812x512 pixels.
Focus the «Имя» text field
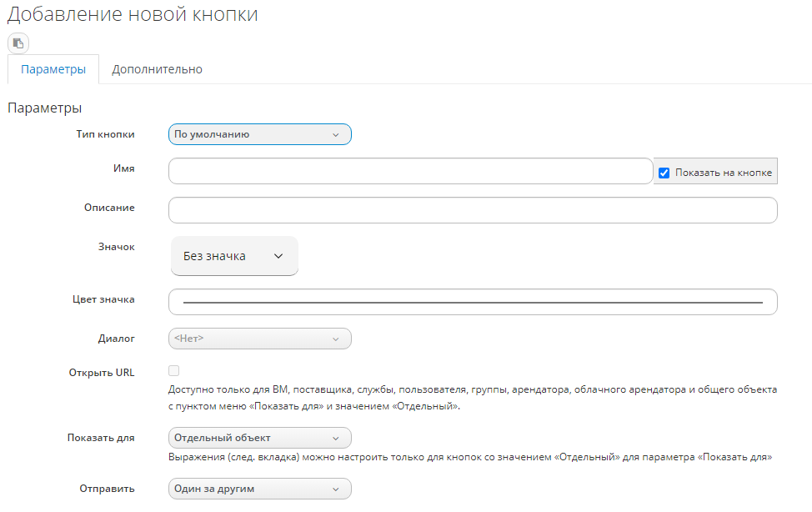tap(410, 171)
